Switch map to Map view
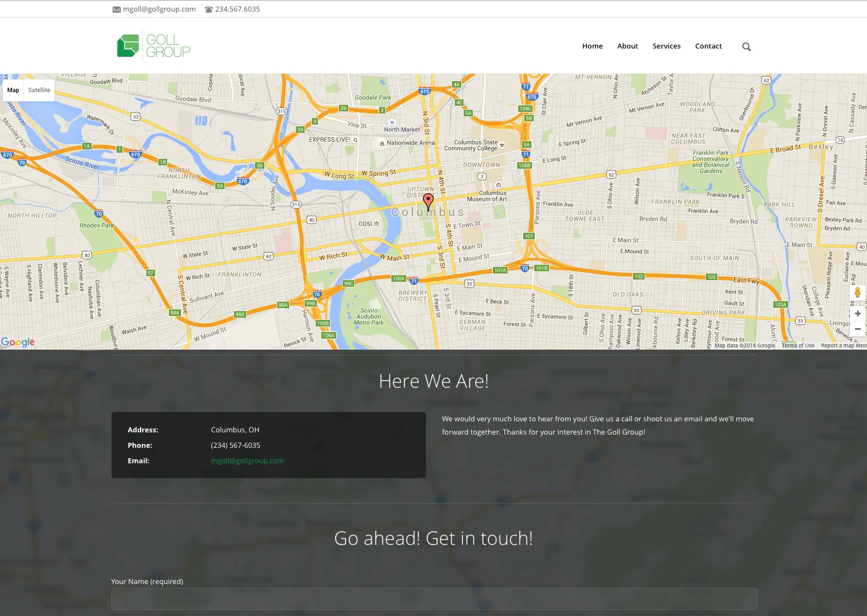This screenshot has width=867, height=616. click(13, 90)
